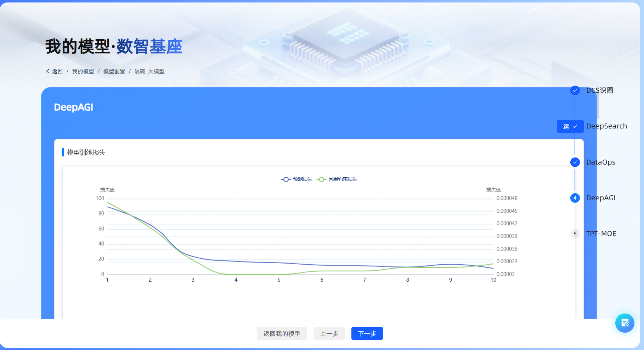Select 氯碱_大模型 breadcrumb item

click(149, 71)
